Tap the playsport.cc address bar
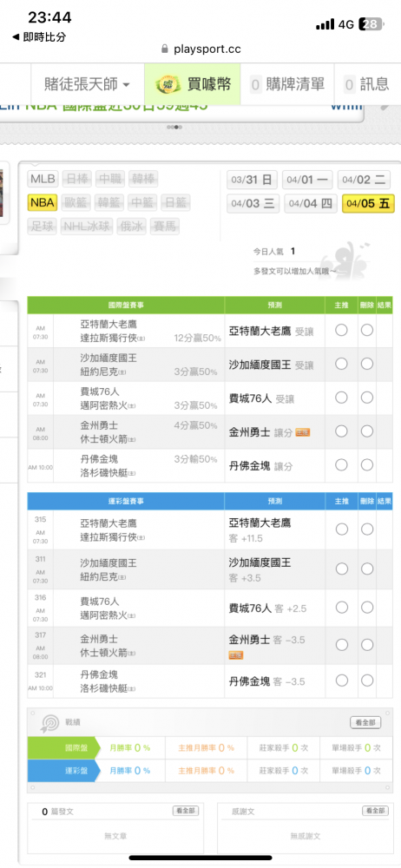The width and height of the screenshot is (401, 868). click(x=200, y=49)
